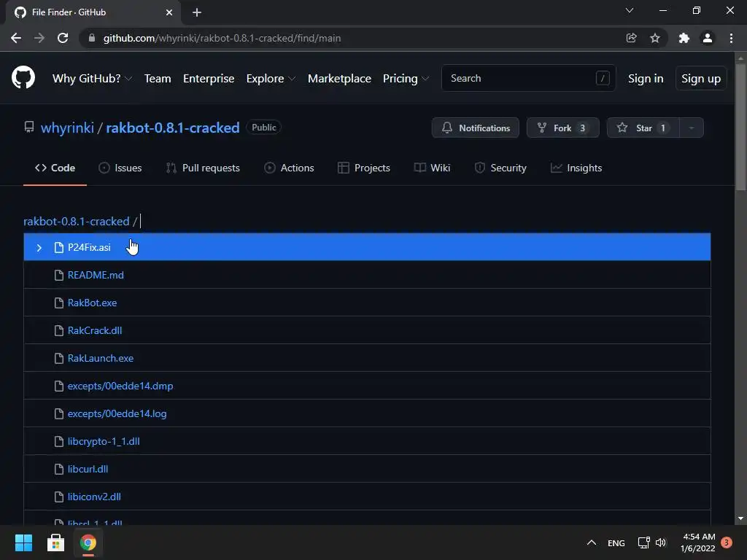
Task: Open the Star list dropdown arrow
Action: (x=692, y=128)
